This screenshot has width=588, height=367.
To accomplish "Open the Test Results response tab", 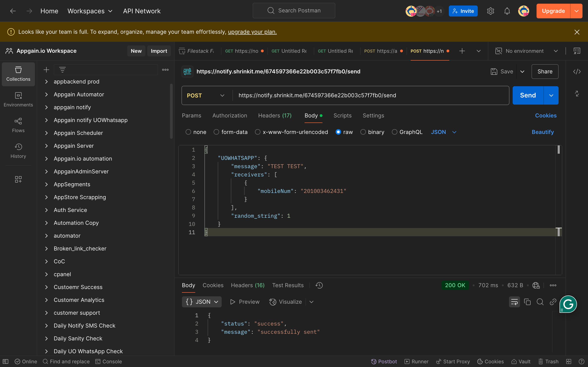I will click(288, 285).
